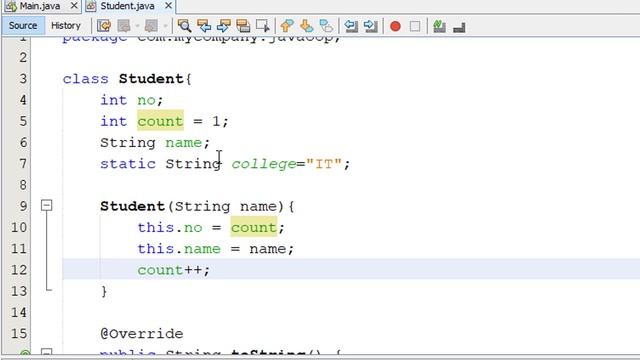640x360 pixels.
Task: Click the field 'no' on line 4
Action: (146, 100)
